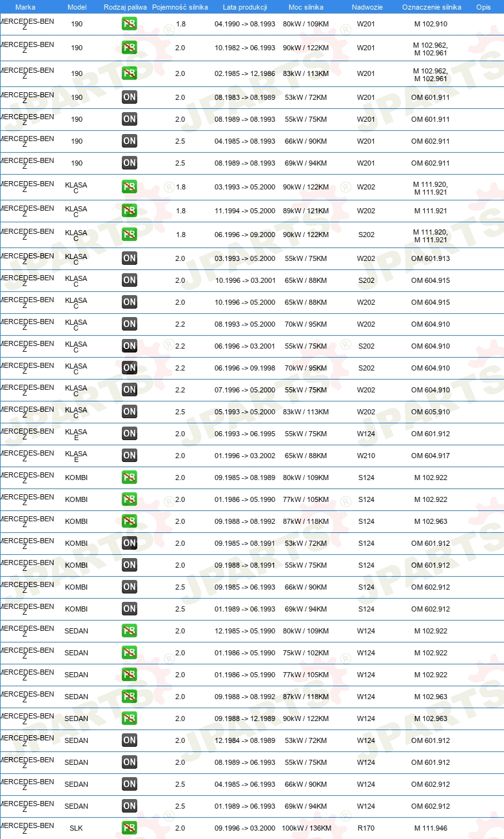Click ON icon in row 06.1996 -> 03.2001
The image size is (504, 839).
130,347
